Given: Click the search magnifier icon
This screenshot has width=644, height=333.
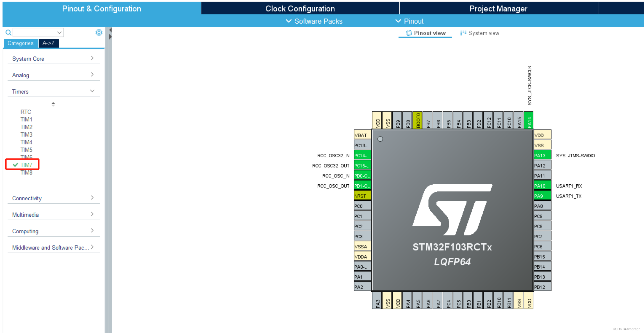Looking at the screenshot, I should pos(8,33).
